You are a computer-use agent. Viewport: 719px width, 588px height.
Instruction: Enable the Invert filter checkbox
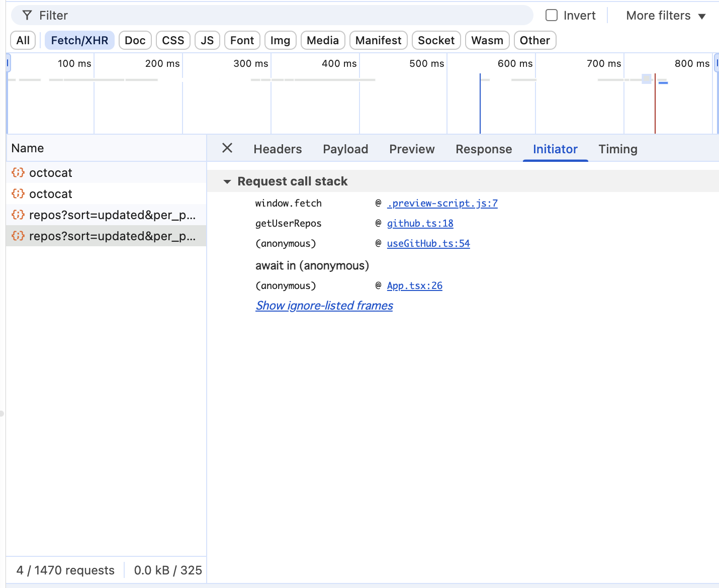coord(552,15)
